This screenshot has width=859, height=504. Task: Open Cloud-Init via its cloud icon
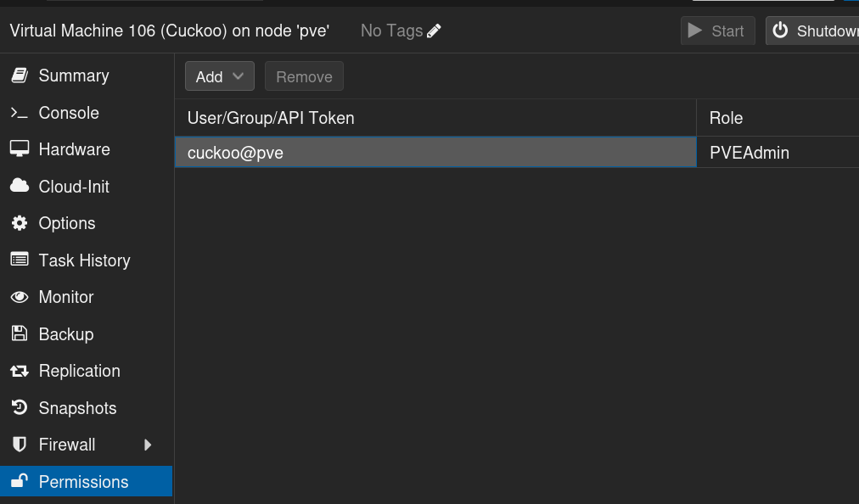(x=19, y=186)
